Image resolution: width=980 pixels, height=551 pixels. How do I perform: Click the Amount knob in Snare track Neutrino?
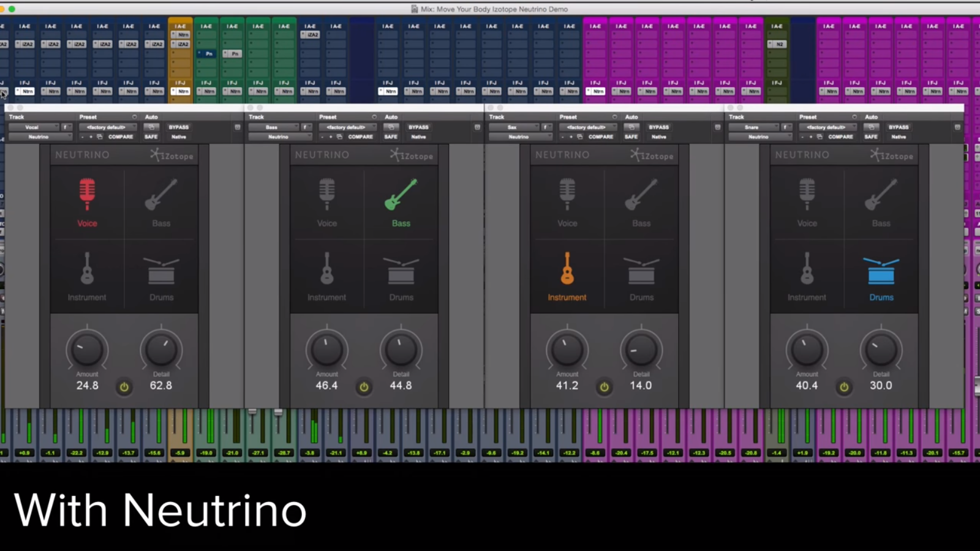pos(807,350)
